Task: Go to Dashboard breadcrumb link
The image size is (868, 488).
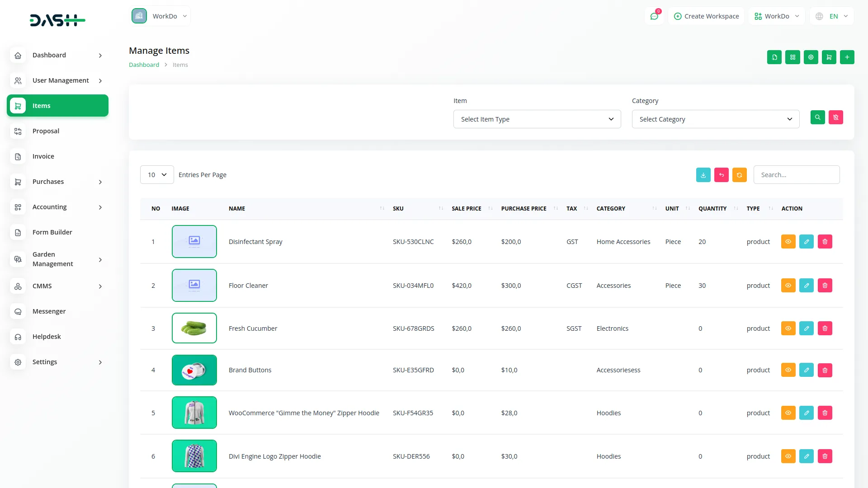Action: (144, 65)
